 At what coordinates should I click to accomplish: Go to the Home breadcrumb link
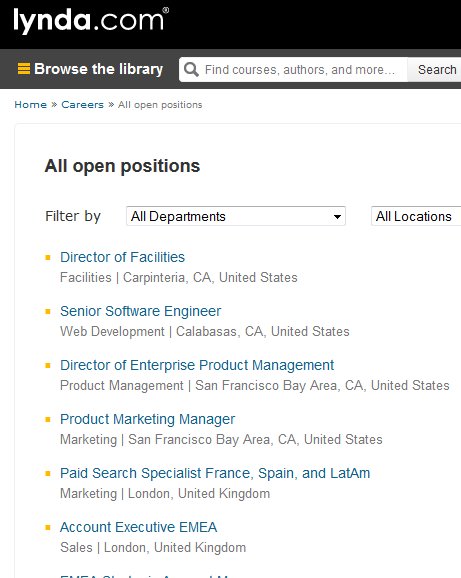(31, 105)
